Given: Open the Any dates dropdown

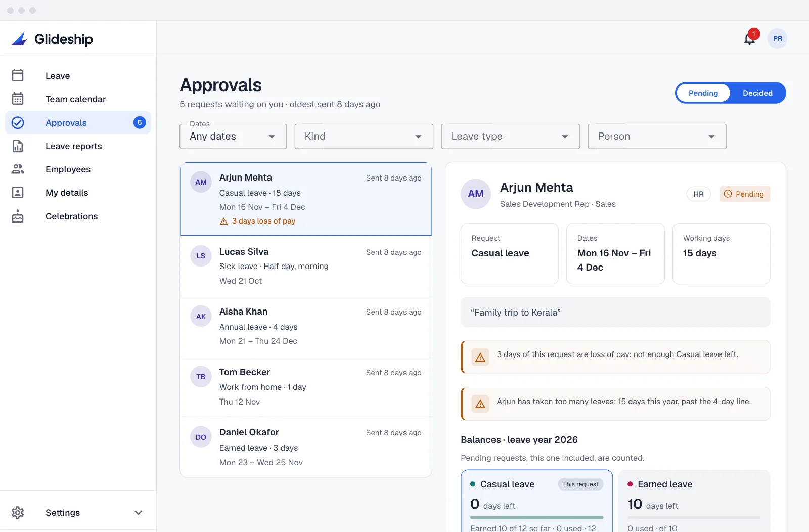Looking at the screenshot, I should pos(233,137).
